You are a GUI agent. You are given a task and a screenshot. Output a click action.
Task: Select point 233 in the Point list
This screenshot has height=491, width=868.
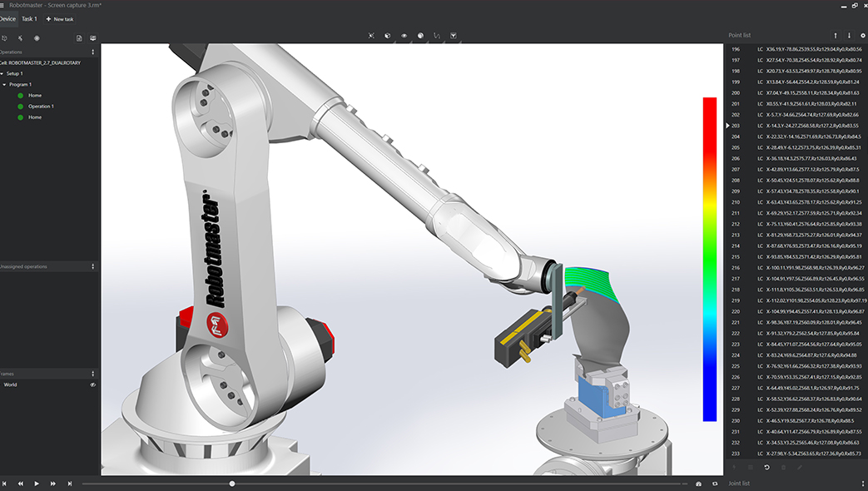coord(796,454)
